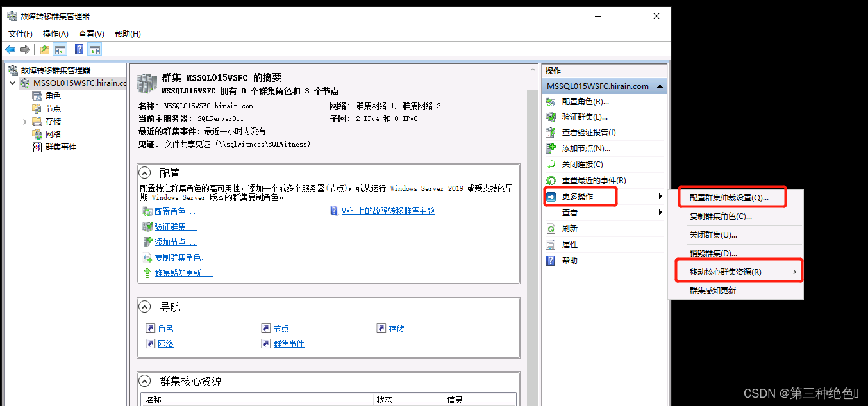This screenshot has width=868, height=406.
Task: Click the 群集事件 link under 导航
Action: tap(288, 344)
